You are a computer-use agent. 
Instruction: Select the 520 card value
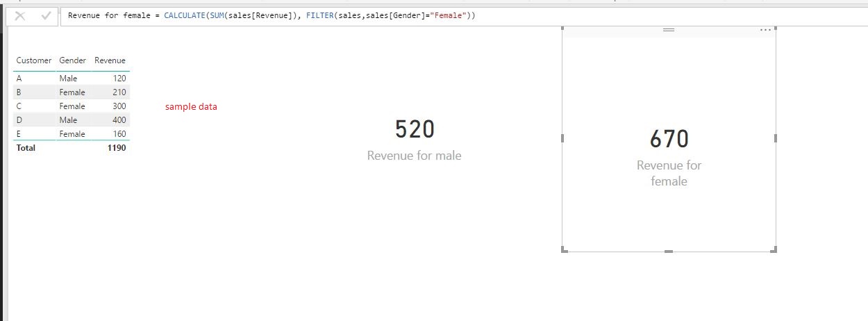coord(415,130)
